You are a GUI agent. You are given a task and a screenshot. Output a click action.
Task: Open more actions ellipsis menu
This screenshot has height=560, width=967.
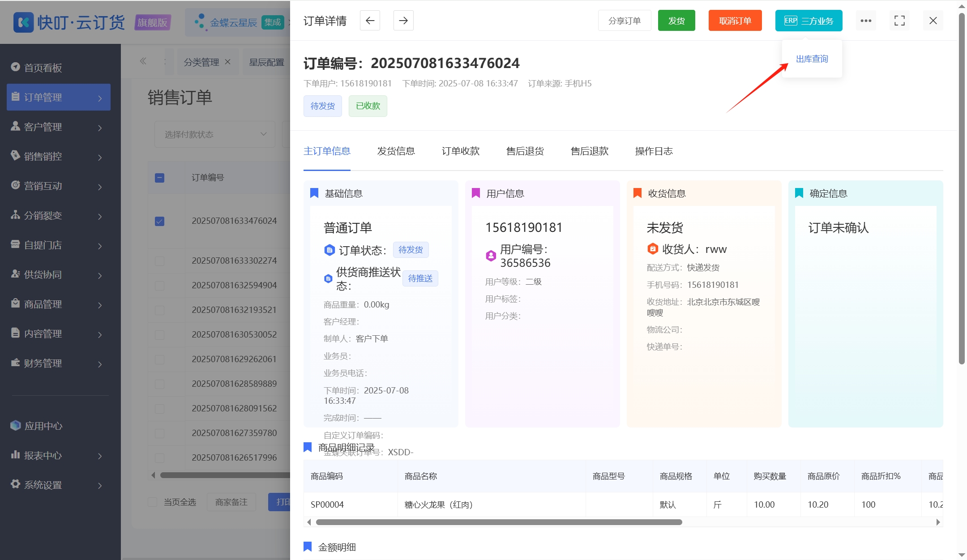click(x=866, y=21)
